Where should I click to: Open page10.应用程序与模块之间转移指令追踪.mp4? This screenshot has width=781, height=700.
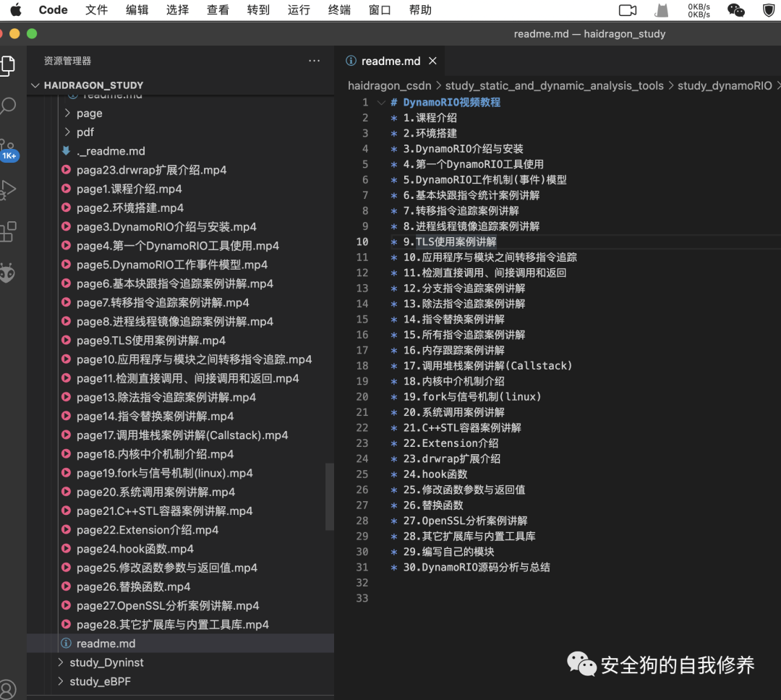click(195, 359)
